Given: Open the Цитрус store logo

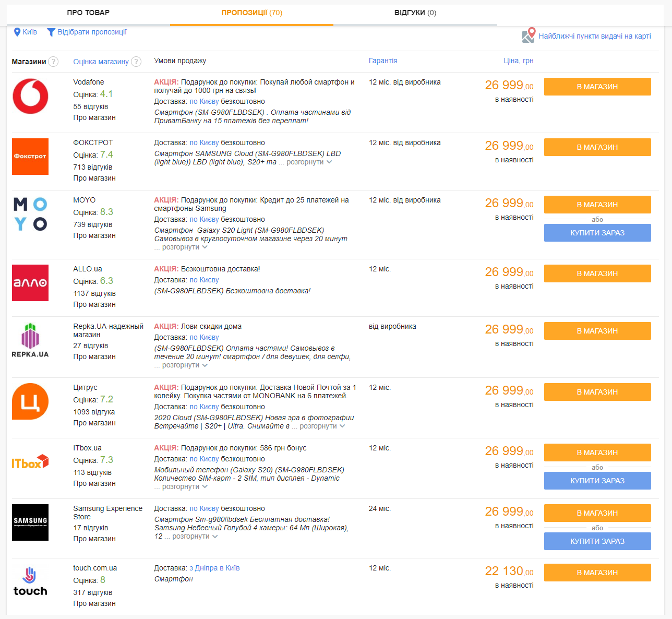Looking at the screenshot, I should pos(30,401).
